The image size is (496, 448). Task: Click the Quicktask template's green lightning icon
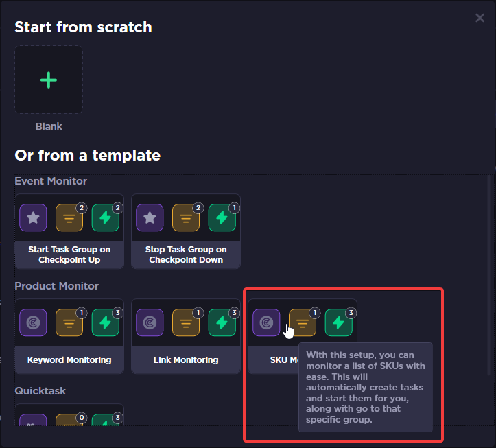tap(106, 420)
